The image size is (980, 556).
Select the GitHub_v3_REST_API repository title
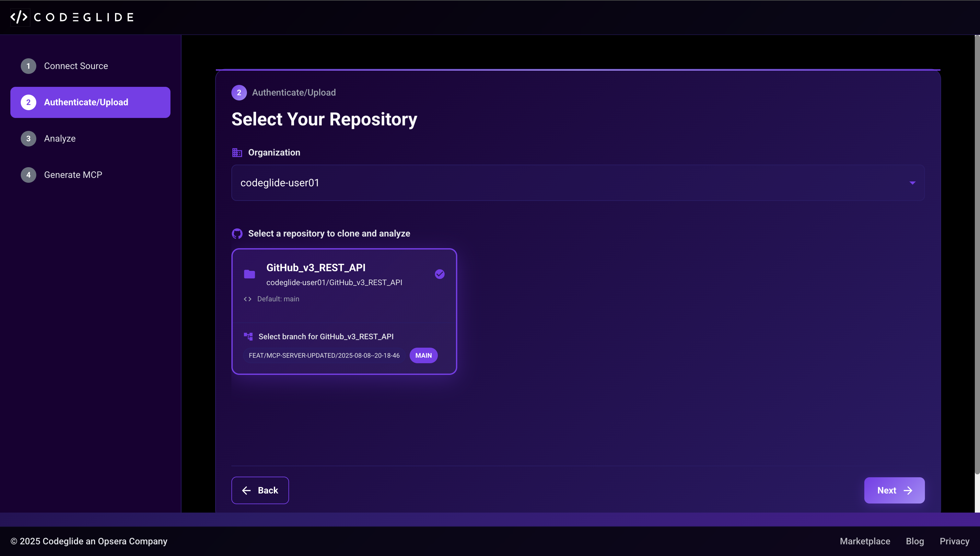point(316,268)
